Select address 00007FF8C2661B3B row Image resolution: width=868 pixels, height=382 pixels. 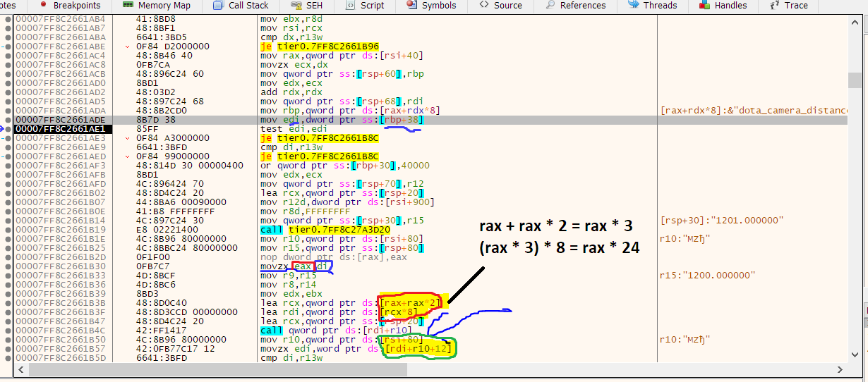pyautogui.click(x=60, y=303)
